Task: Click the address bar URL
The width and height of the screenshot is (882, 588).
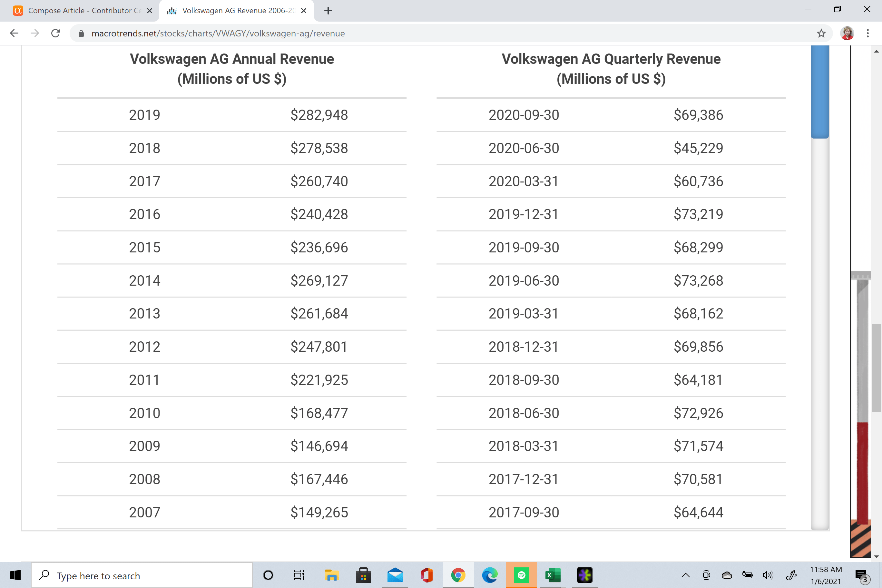Action: point(218,34)
